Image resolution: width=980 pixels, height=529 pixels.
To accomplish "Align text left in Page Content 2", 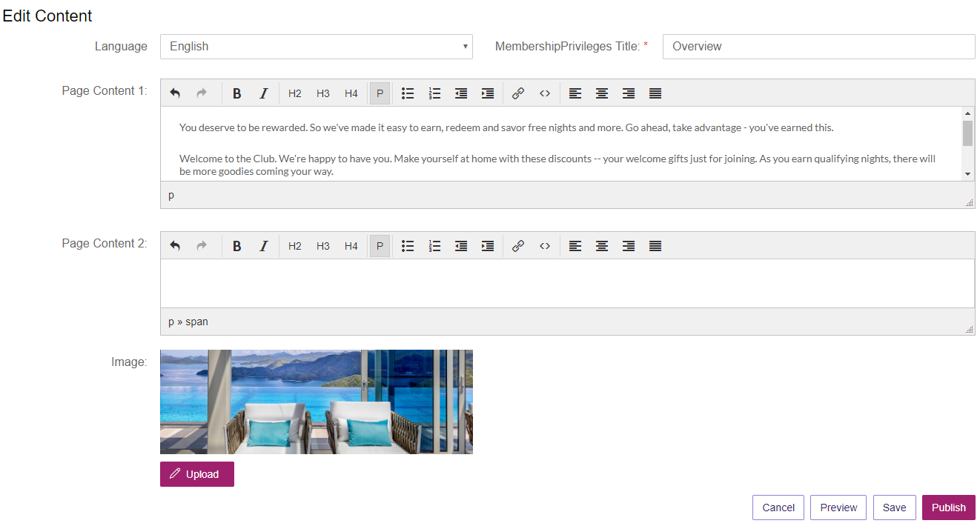I will [x=575, y=246].
